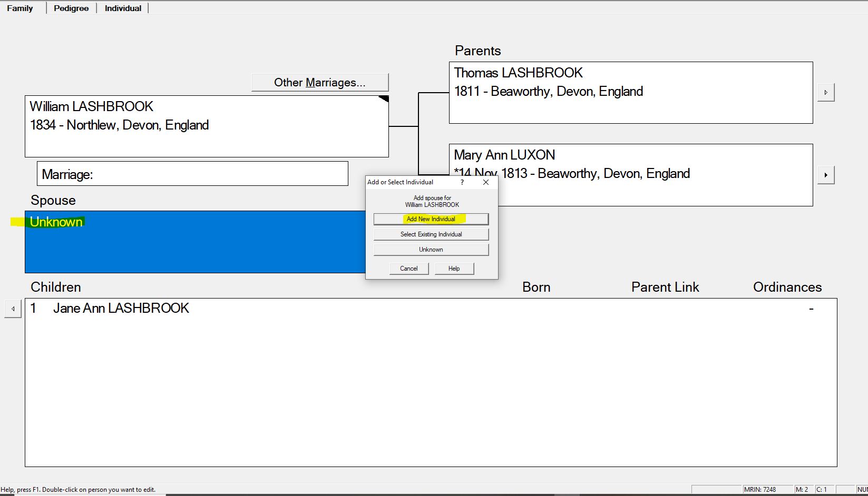Close the Add or Select Individual dialog

point(486,182)
